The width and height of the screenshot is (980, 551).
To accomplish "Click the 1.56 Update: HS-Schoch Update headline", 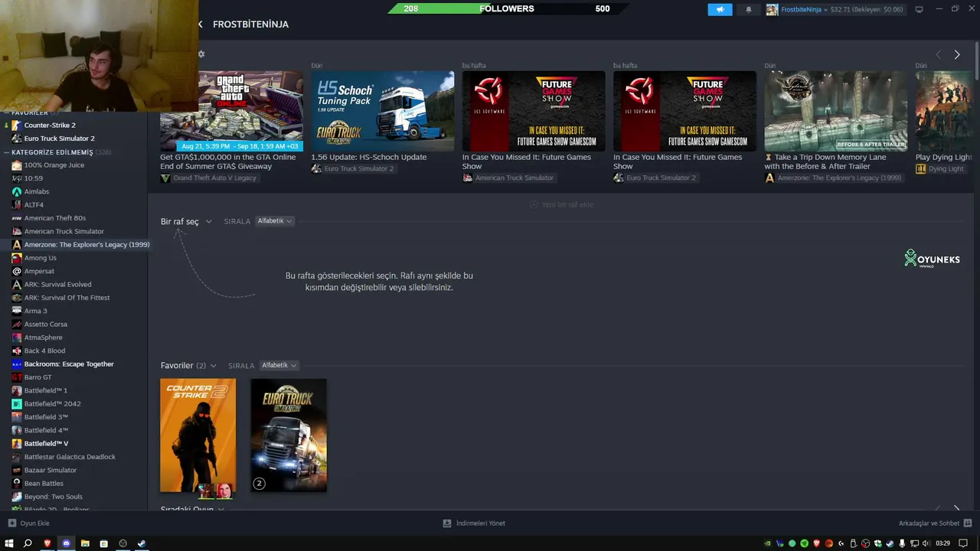I will coord(369,157).
